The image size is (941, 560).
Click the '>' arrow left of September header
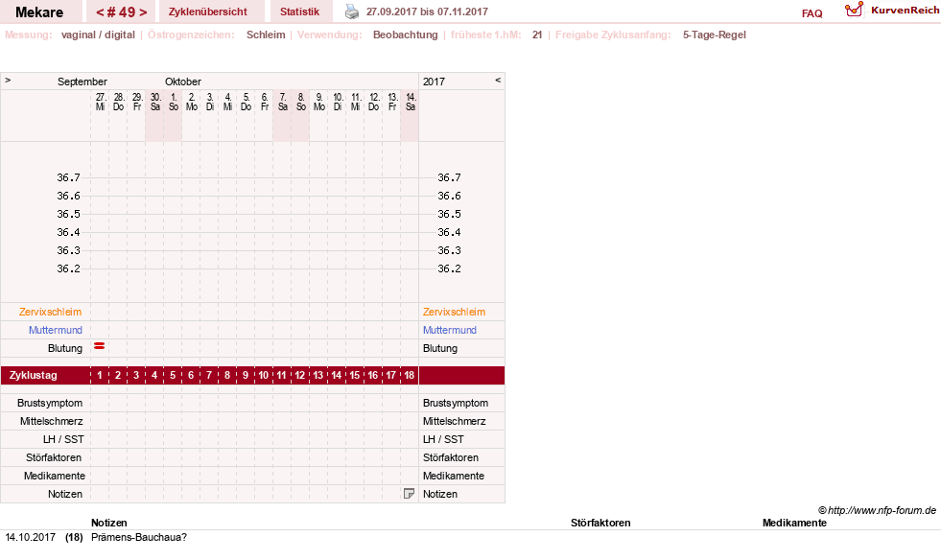point(8,81)
